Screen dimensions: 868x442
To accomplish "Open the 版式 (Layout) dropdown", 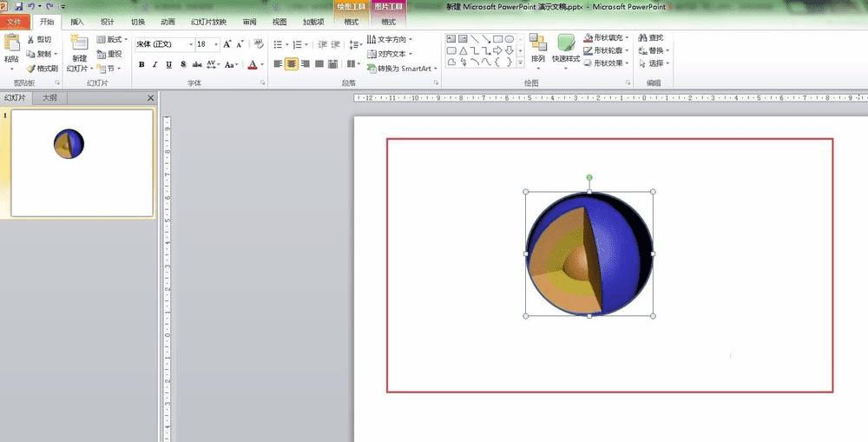I will click(x=112, y=39).
